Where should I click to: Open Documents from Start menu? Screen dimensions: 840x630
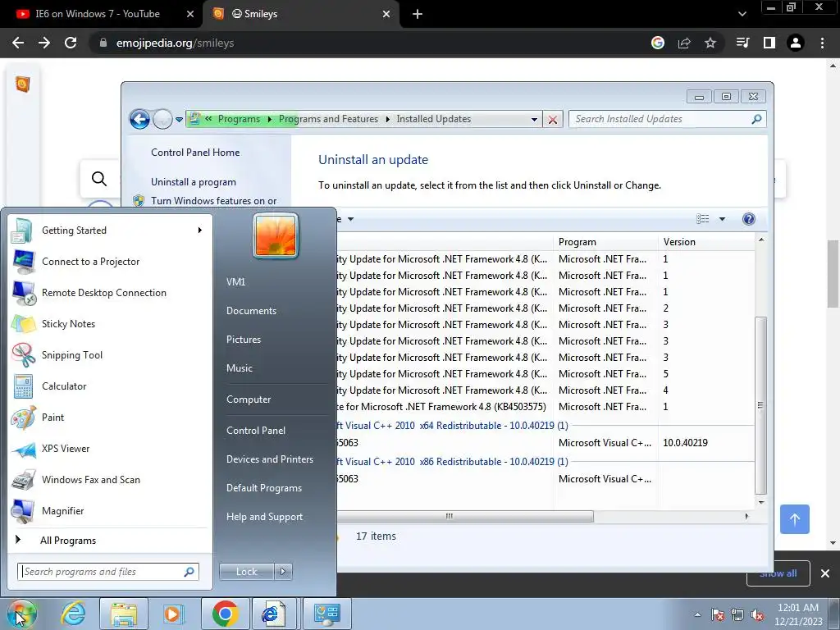pyautogui.click(x=251, y=311)
